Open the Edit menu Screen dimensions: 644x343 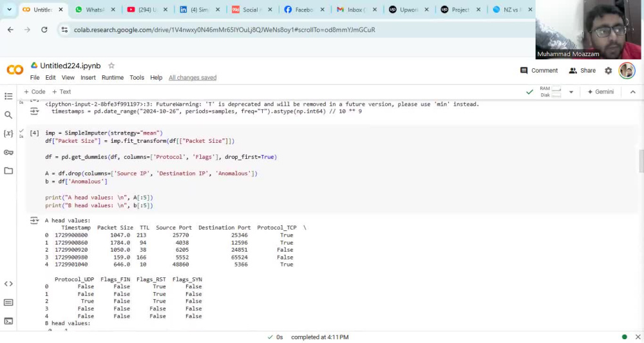[50, 77]
